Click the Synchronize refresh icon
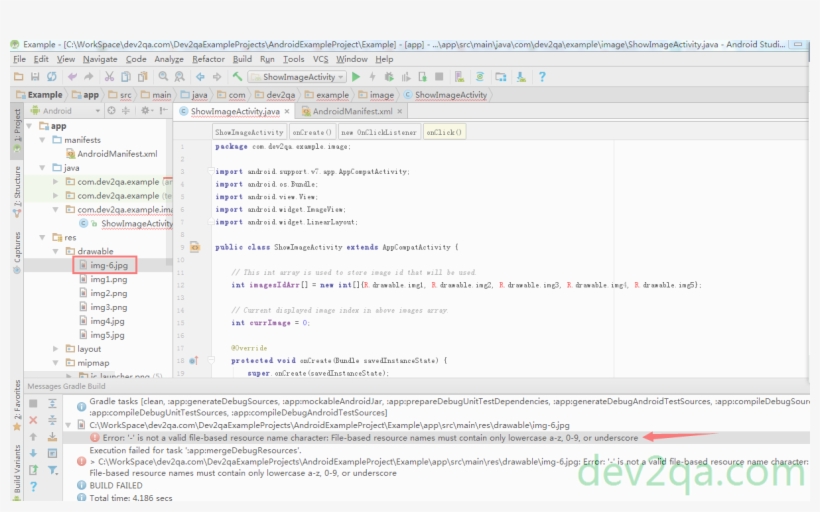Image resolution: width=820 pixels, height=512 pixels. [x=52, y=77]
